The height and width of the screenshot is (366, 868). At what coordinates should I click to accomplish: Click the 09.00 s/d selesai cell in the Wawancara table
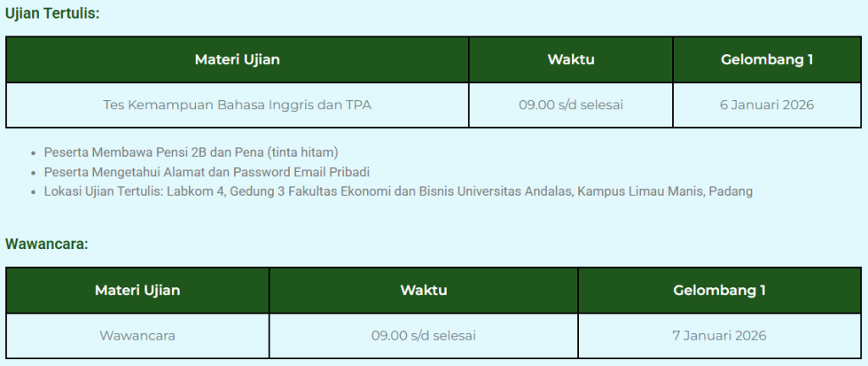click(424, 335)
